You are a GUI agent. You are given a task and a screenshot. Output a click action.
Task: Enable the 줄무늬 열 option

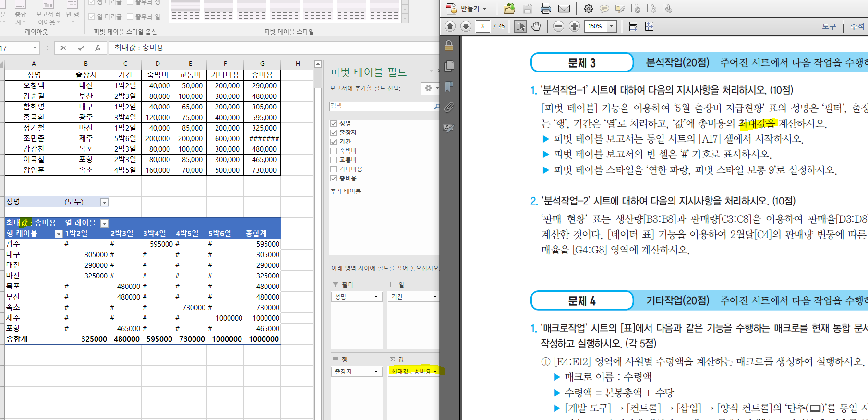130,17
